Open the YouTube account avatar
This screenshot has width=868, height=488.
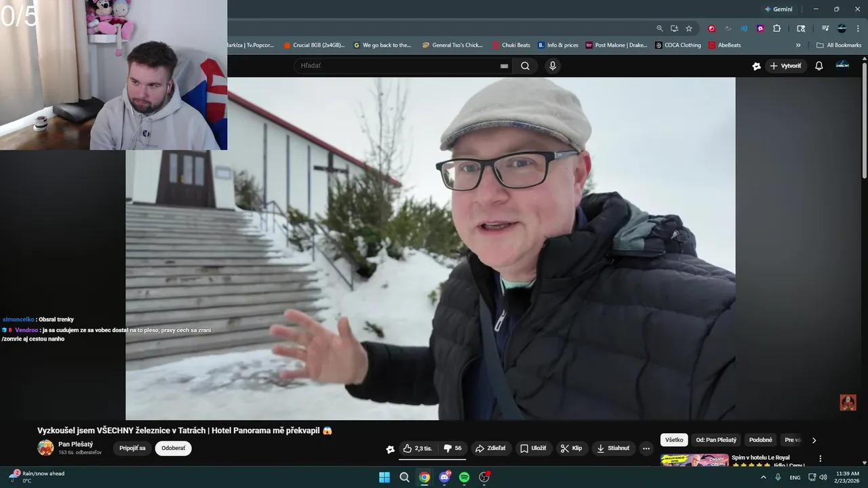[842, 65]
